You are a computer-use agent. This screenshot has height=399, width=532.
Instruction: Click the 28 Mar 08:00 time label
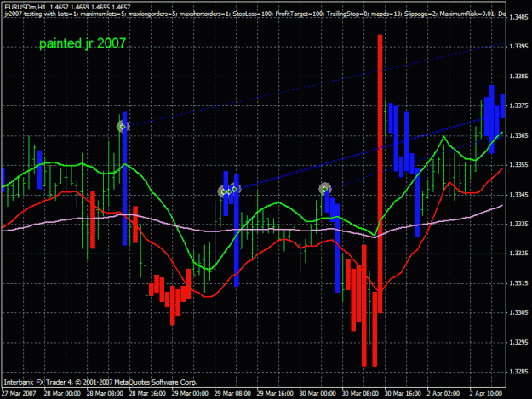(105, 394)
